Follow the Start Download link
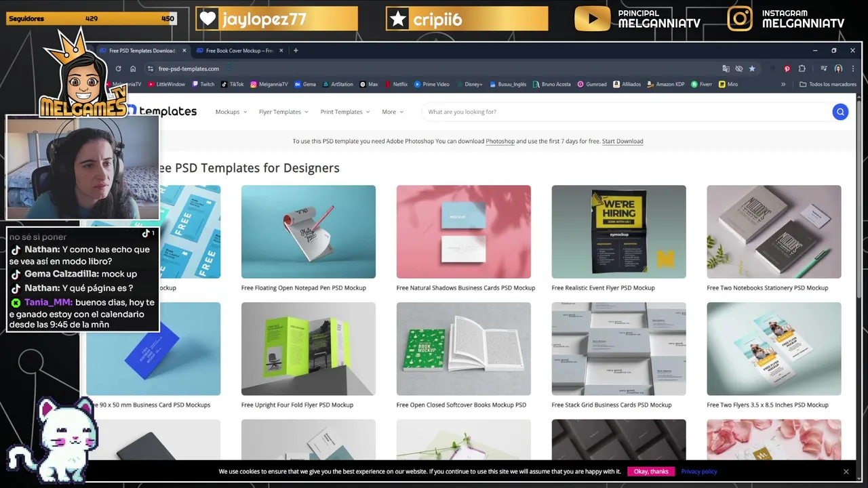This screenshot has width=868, height=488. coord(623,141)
